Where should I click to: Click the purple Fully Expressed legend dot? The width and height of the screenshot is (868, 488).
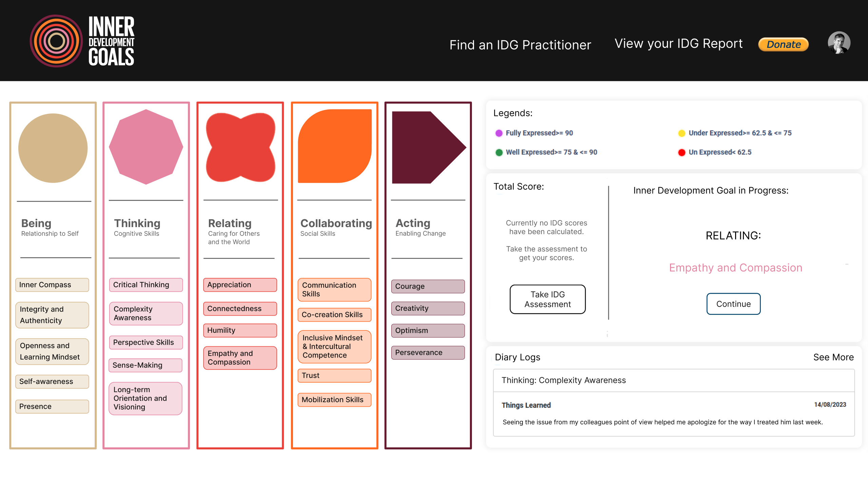pyautogui.click(x=499, y=133)
